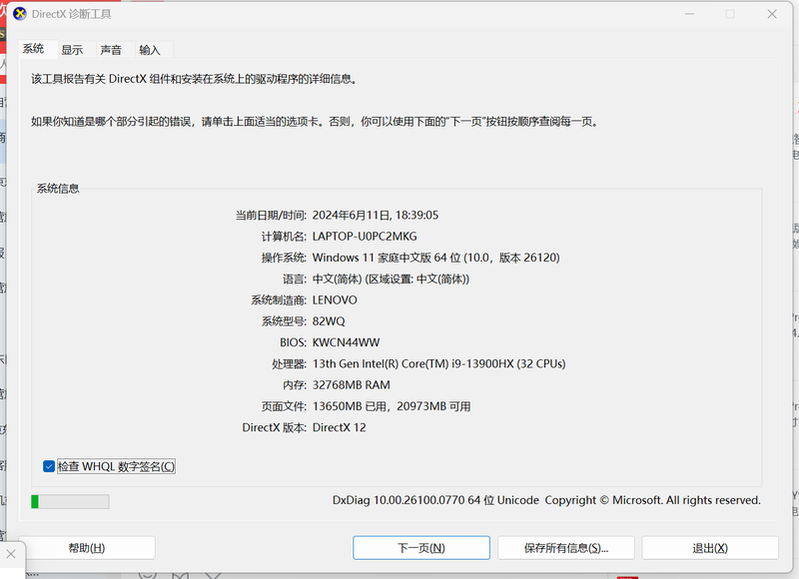Click the 32768MB RAM memory value
The height and width of the screenshot is (579, 799).
[351, 385]
